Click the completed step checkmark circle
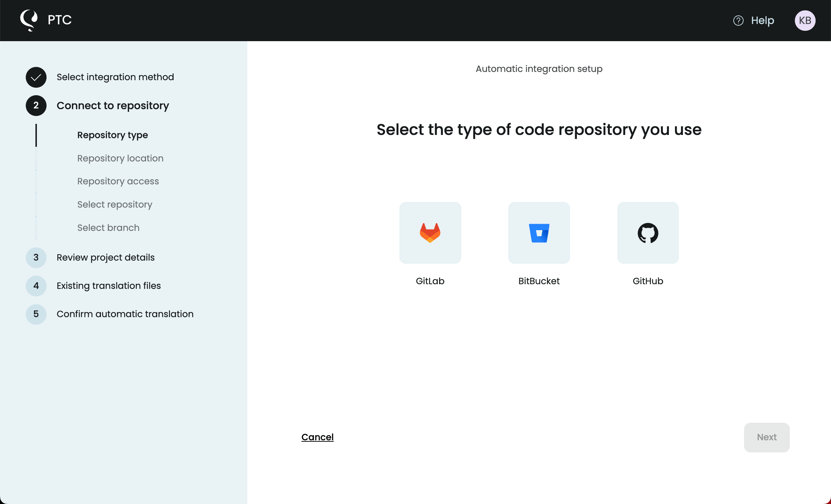The image size is (831, 504). click(x=36, y=77)
